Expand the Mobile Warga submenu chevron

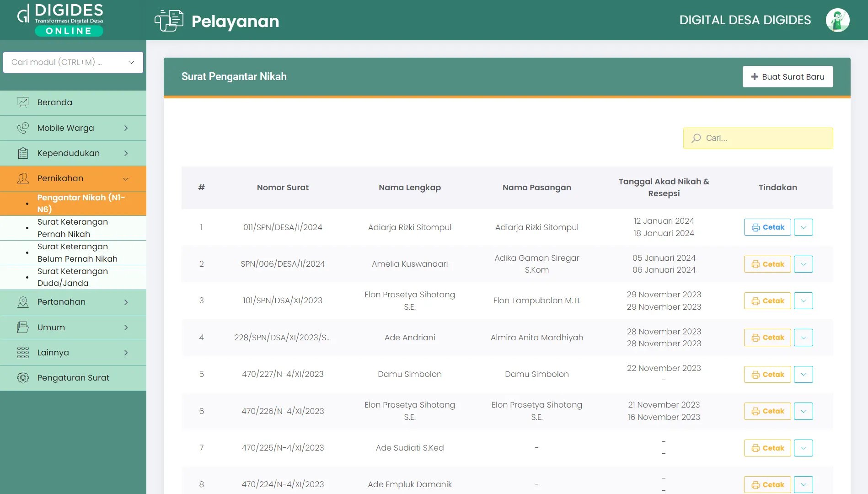[126, 128]
